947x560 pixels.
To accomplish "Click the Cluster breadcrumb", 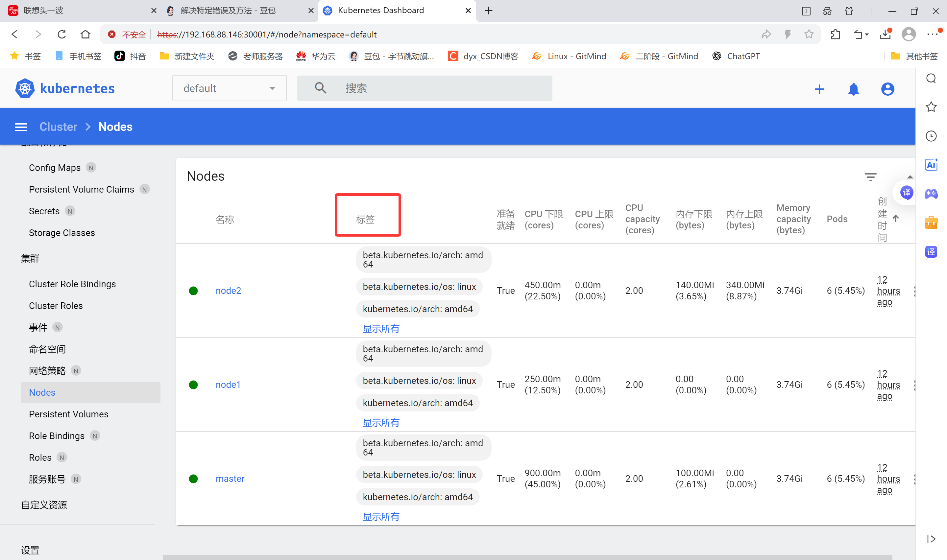I will tap(58, 127).
